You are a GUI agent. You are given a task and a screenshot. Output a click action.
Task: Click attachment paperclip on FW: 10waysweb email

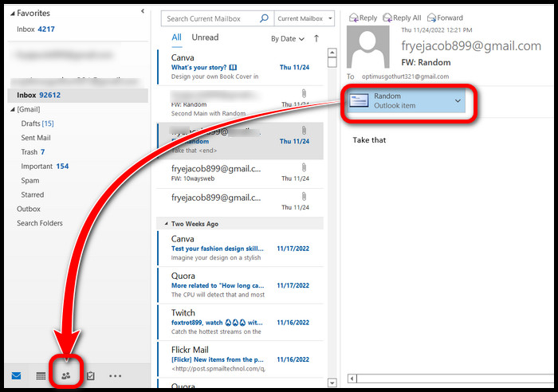click(x=304, y=167)
